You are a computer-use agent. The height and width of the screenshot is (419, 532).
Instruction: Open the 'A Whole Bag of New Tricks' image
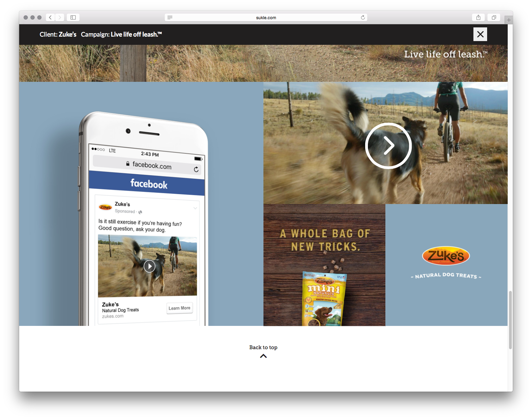(324, 265)
